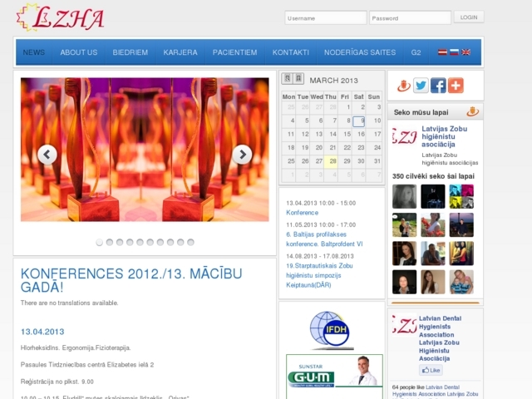Image resolution: width=532 pixels, height=399 pixels.
Task: Switch site language to Russian flag
Action: 454,52
